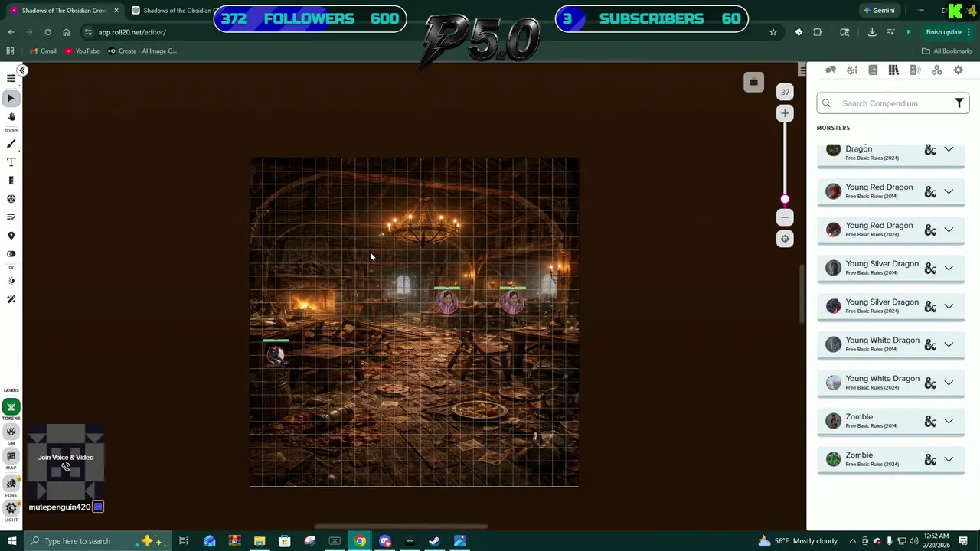Expand the Zombie (2024) entry

(949, 459)
